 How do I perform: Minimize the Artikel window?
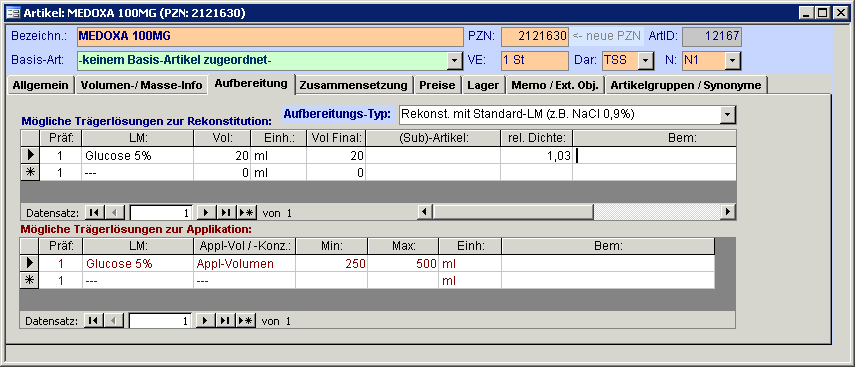point(805,13)
